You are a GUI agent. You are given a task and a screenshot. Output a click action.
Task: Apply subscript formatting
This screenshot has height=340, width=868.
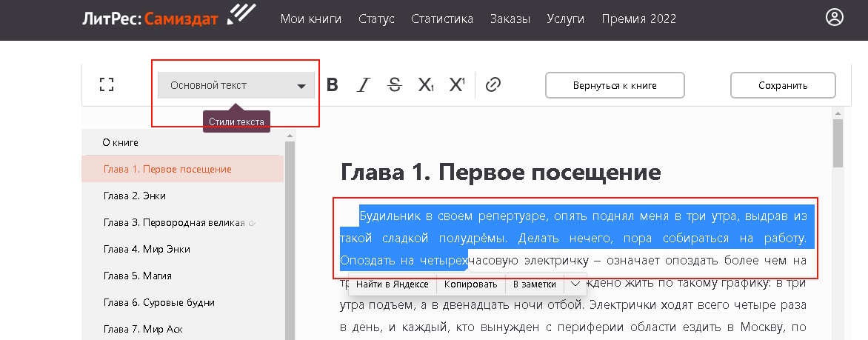pyautogui.click(x=426, y=84)
